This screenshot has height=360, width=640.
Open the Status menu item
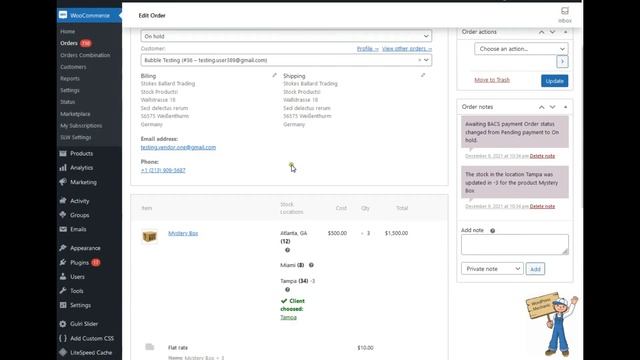pyautogui.click(x=68, y=102)
